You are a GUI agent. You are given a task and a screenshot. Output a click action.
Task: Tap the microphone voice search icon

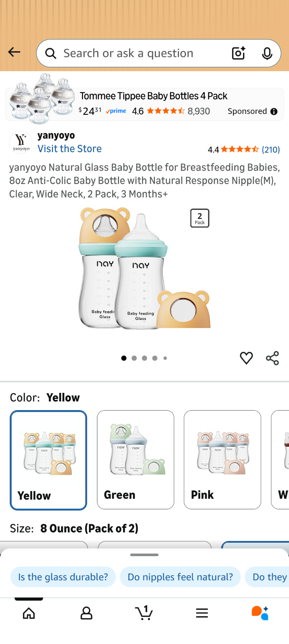[x=267, y=53]
